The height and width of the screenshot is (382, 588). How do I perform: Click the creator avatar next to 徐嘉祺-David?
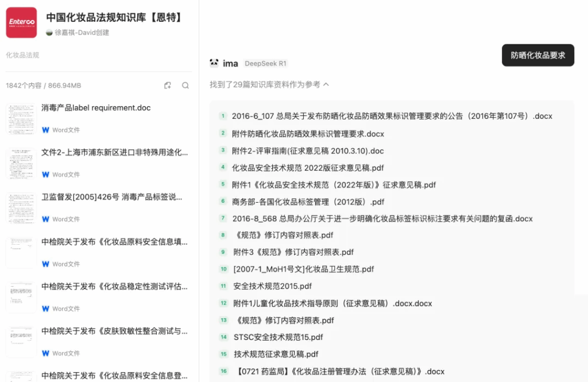(49, 33)
